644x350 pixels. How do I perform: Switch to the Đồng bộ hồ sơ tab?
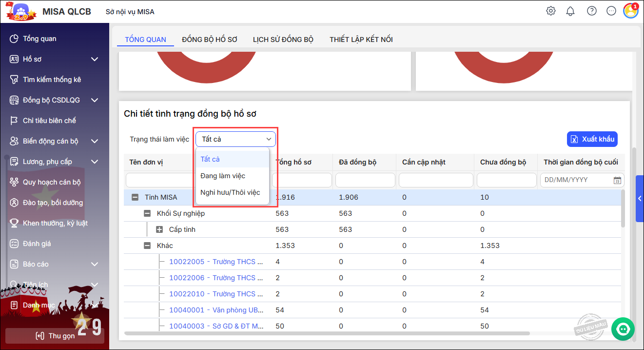[x=210, y=40]
